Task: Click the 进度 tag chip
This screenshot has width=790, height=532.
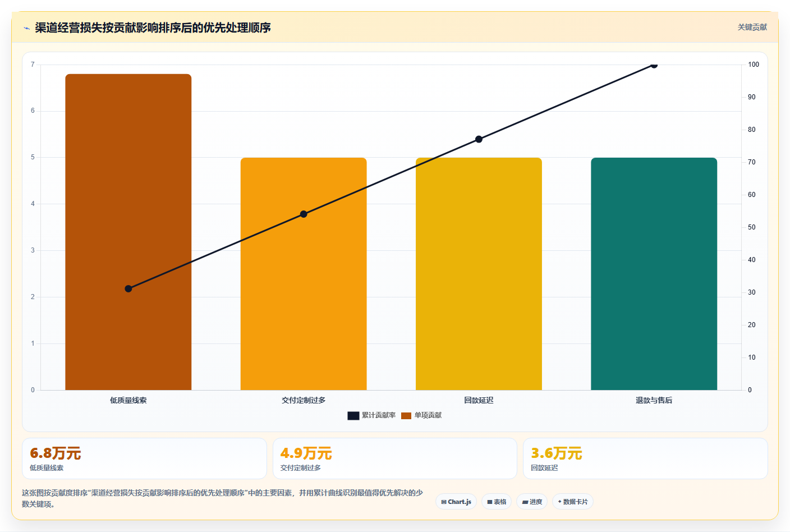Action: point(532,502)
